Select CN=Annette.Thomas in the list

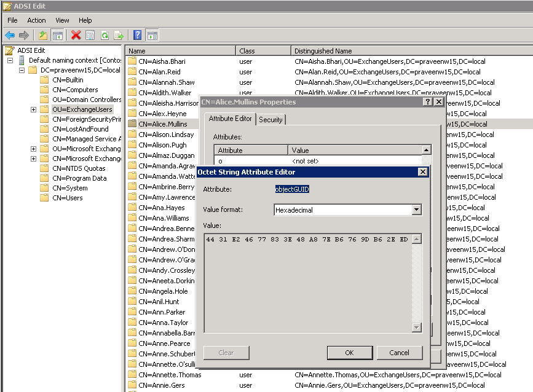[x=170, y=375]
